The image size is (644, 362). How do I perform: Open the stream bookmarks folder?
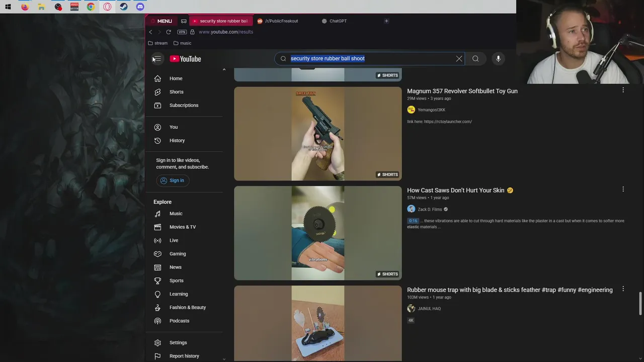[x=157, y=43]
